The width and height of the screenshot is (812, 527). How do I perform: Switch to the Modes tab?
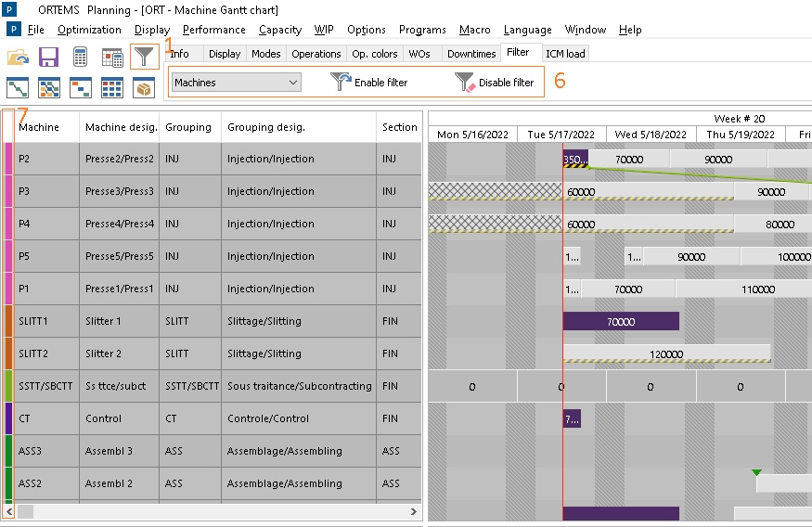pos(266,54)
